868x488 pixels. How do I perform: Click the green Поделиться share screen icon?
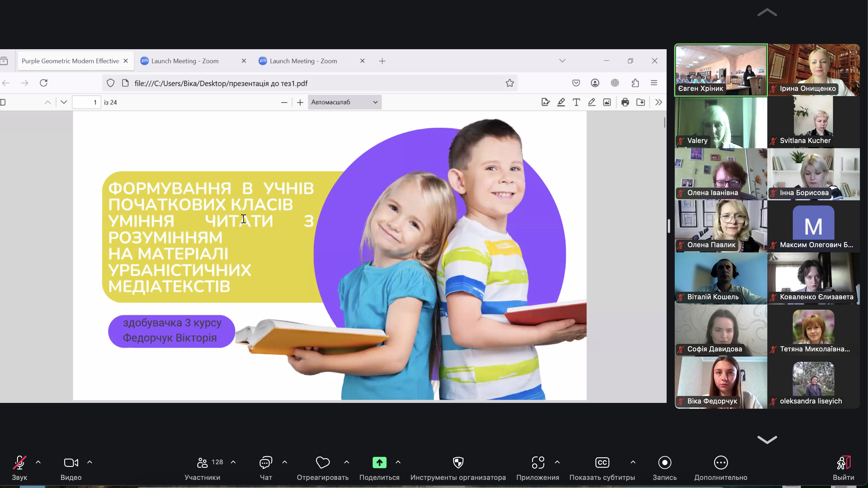click(379, 463)
